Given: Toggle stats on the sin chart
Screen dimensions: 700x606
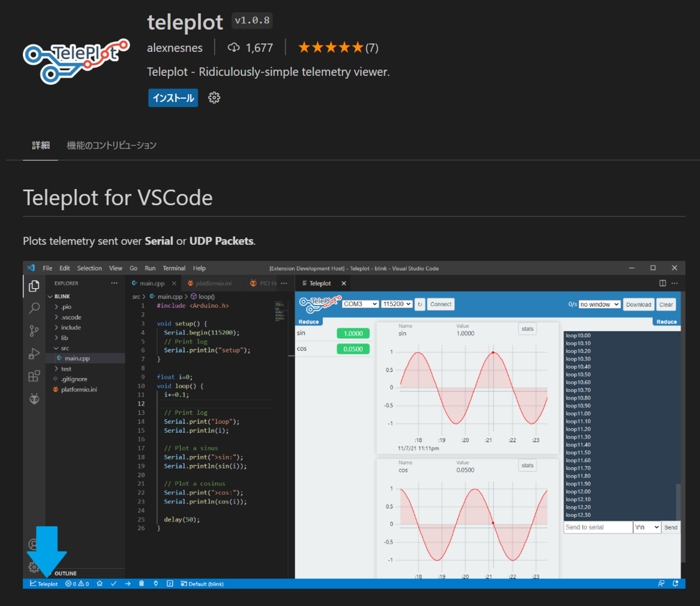Looking at the screenshot, I should tap(527, 328).
